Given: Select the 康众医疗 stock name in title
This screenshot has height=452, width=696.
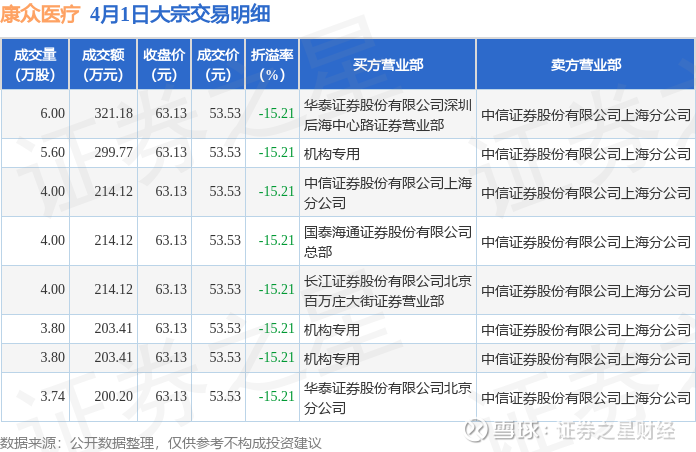Looking at the screenshot, I should click(x=40, y=14).
